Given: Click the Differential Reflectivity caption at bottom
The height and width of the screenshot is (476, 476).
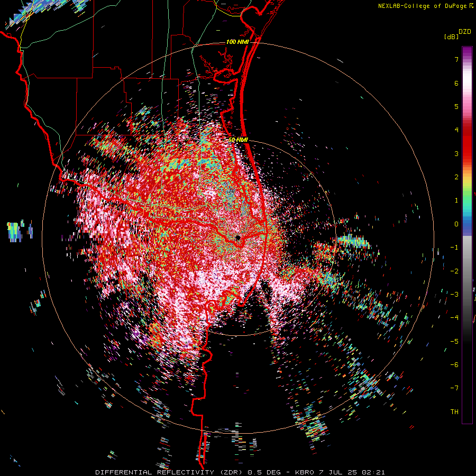Looking at the screenshot, I should [240, 472].
